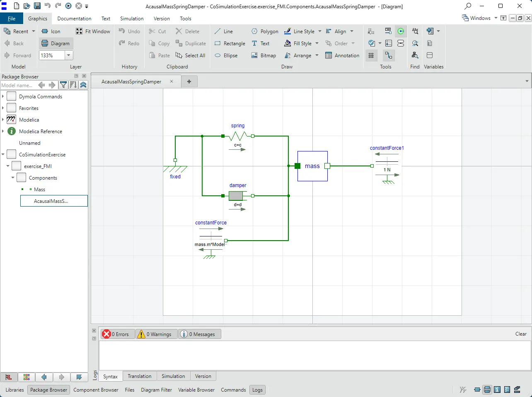Toggle the Diagram layer button
Viewport: 532px width, 397px height.
(56, 43)
